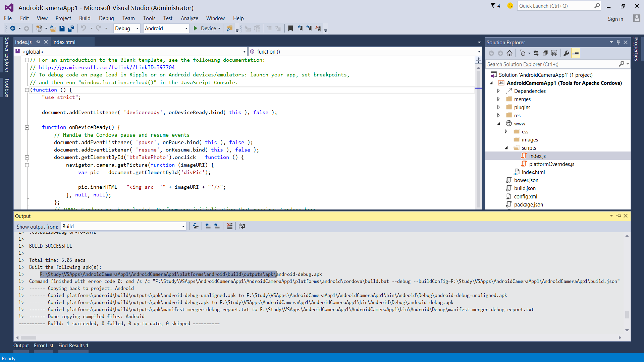Viewport: 644px width, 362px height.
Task: Click the New Project toolbar icon
Action: 39,28
